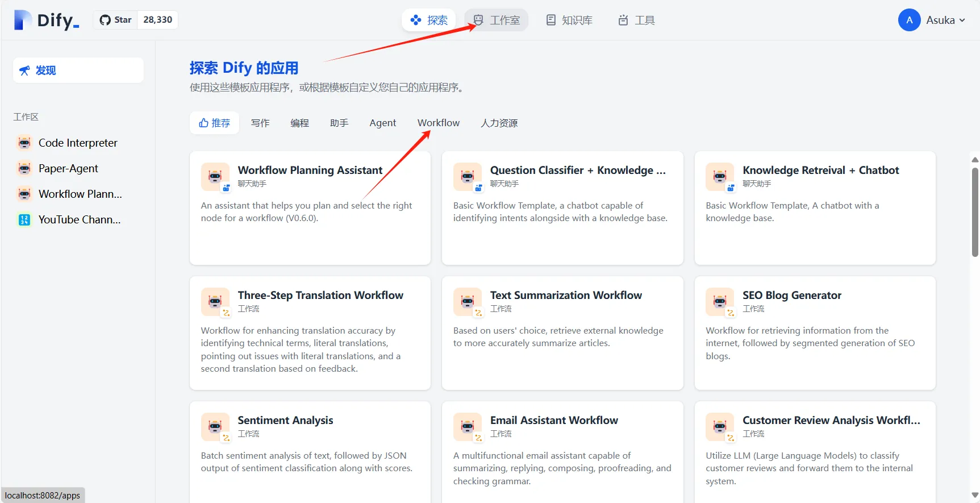Viewport: 980px width, 503px height.
Task: Click the Workflow Planning Assistant card title
Action: click(310, 170)
